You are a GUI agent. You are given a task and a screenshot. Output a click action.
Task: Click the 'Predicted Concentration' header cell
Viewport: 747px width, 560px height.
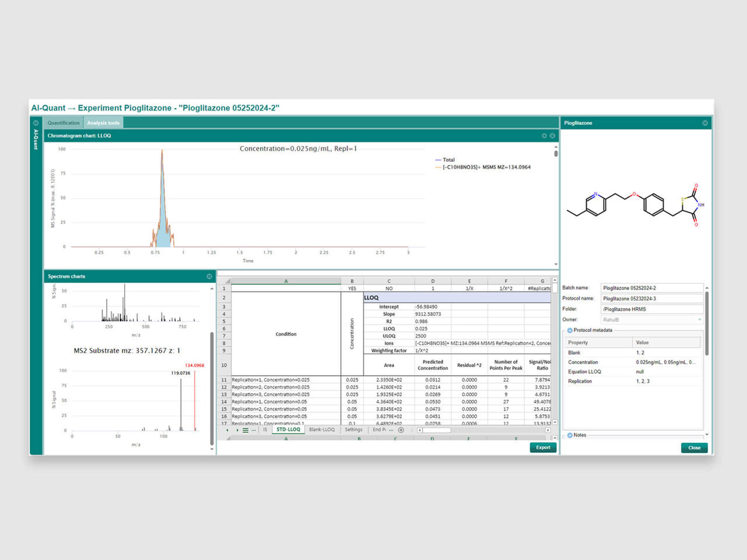point(433,365)
